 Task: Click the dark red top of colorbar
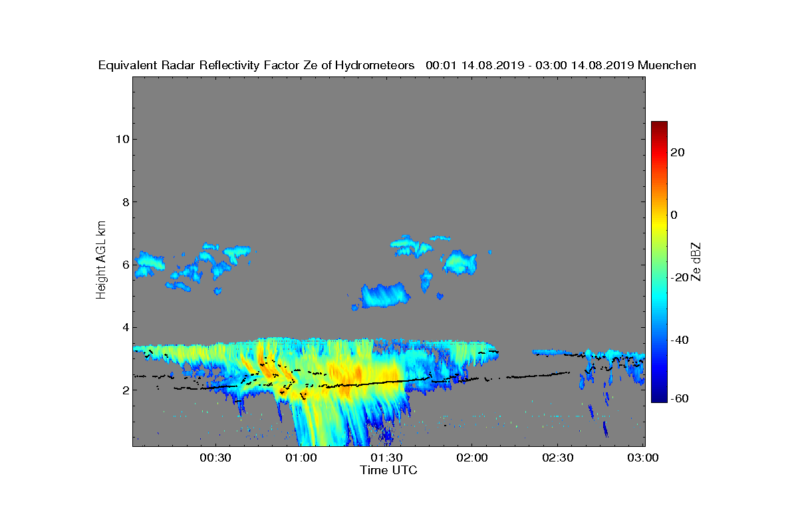pos(659,126)
